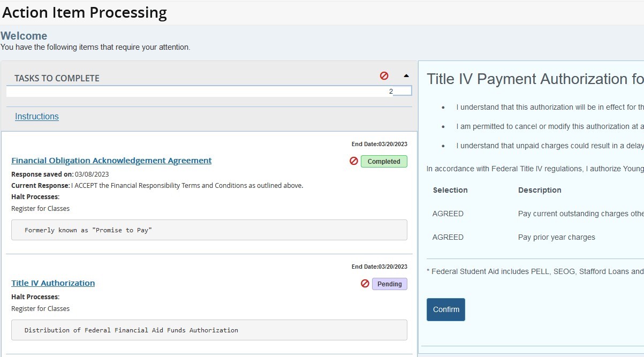Click the halt icon beside the Completed badge
This screenshot has width=644, height=357.
[x=354, y=161]
